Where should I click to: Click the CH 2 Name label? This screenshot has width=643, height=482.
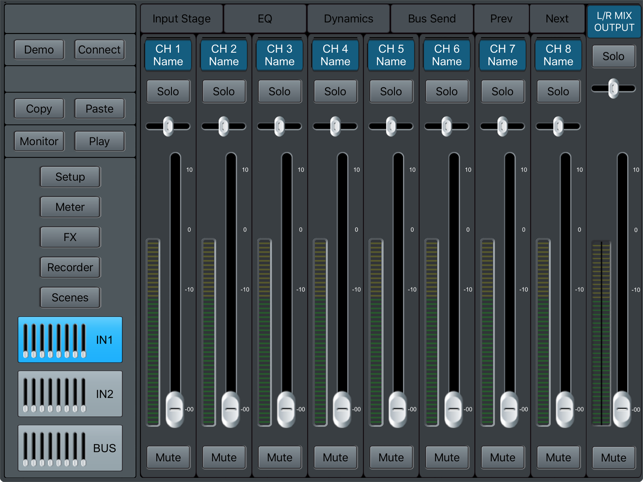pyautogui.click(x=224, y=55)
